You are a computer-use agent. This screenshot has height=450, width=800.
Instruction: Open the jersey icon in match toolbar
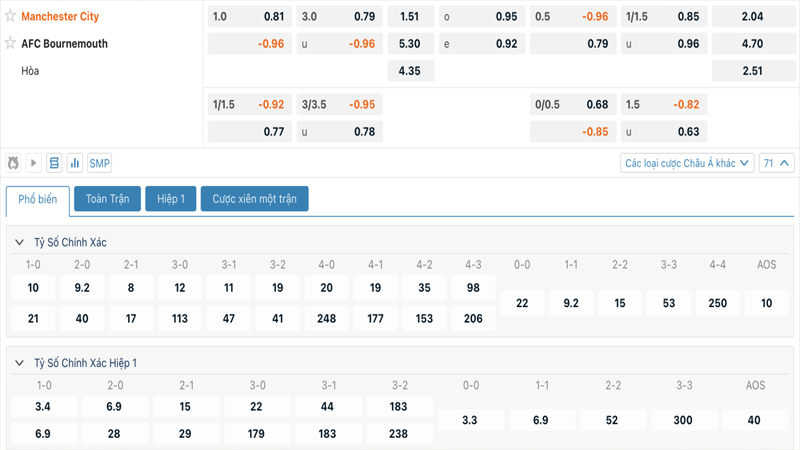(14, 163)
